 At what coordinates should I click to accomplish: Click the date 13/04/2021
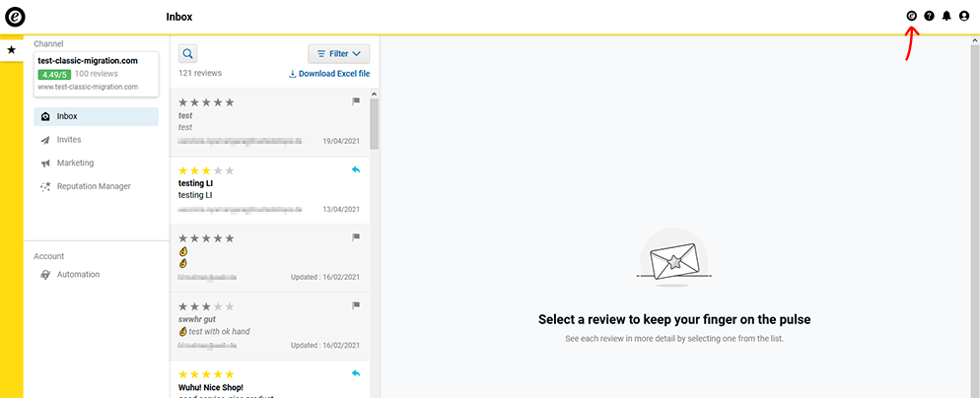(x=342, y=209)
